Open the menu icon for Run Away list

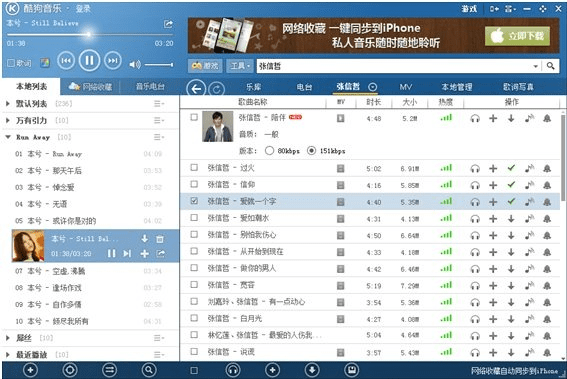click(x=159, y=137)
